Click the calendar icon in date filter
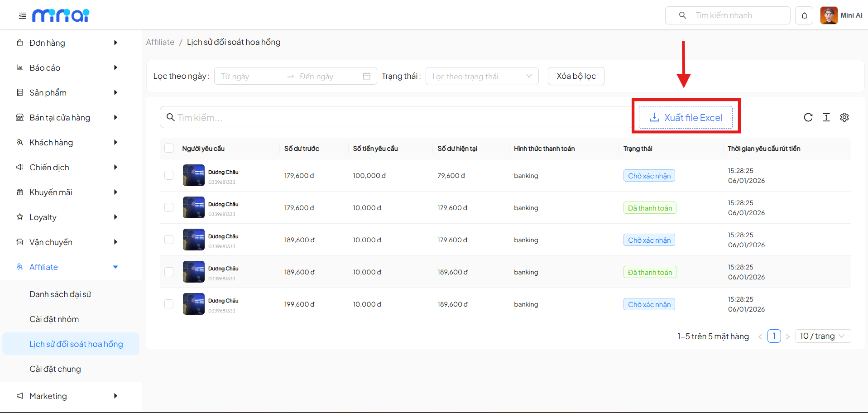 tap(366, 76)
